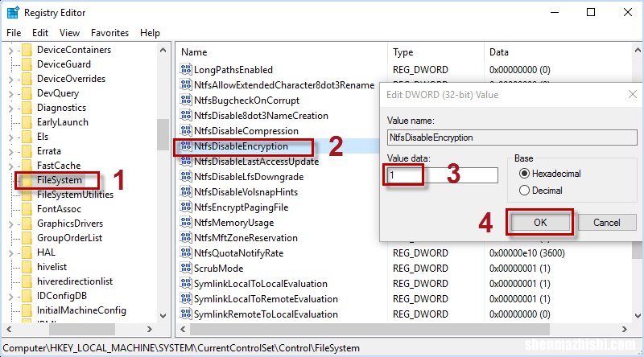Click the data cell 0x00000e10 (3600)

(527, 252)
